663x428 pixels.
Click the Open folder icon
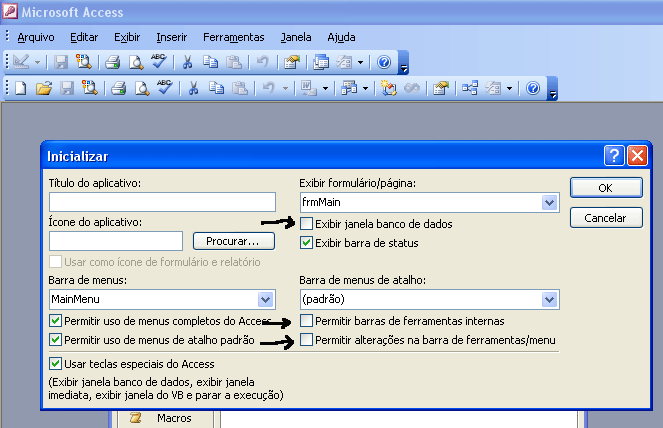[x=44, y=88]
